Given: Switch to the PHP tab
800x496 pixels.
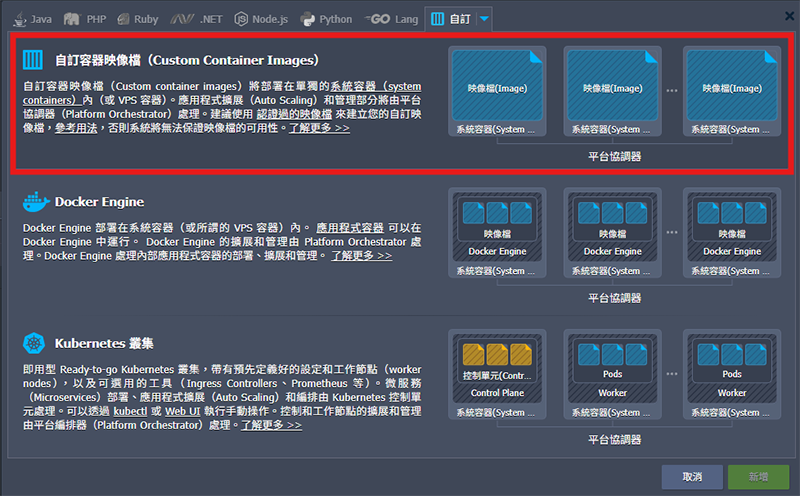Looking at the screenshot, I should 85,19.
